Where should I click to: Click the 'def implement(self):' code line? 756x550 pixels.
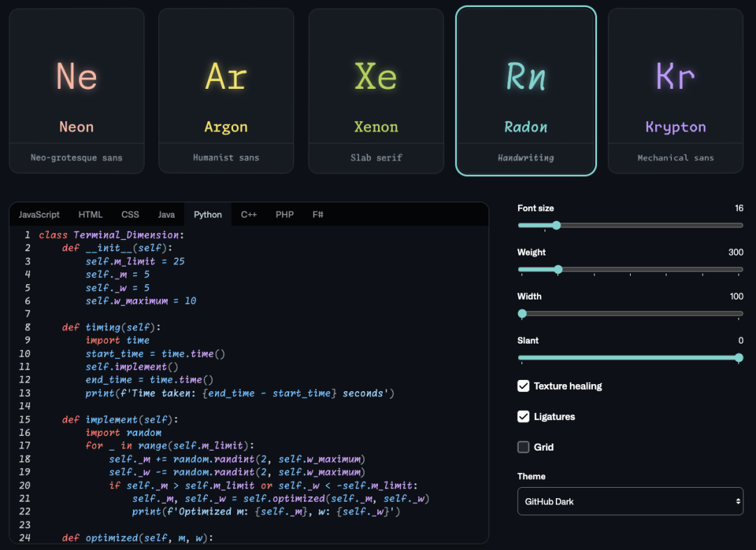tap(120, 420)
